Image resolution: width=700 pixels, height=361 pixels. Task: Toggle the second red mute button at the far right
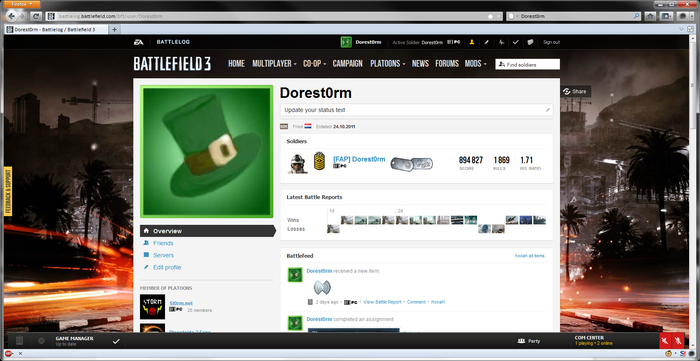tap(678, 341)
